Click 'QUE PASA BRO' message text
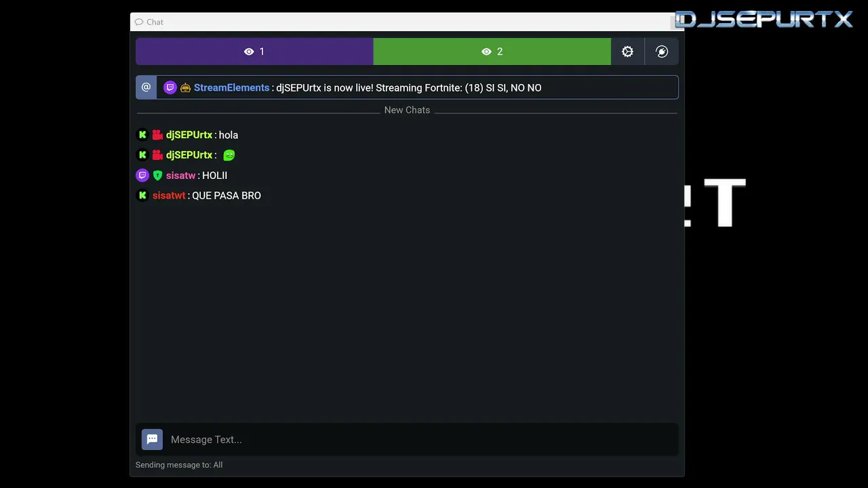Image resolution: width=868 pixels, height=488 pixels. click(226, 195)
